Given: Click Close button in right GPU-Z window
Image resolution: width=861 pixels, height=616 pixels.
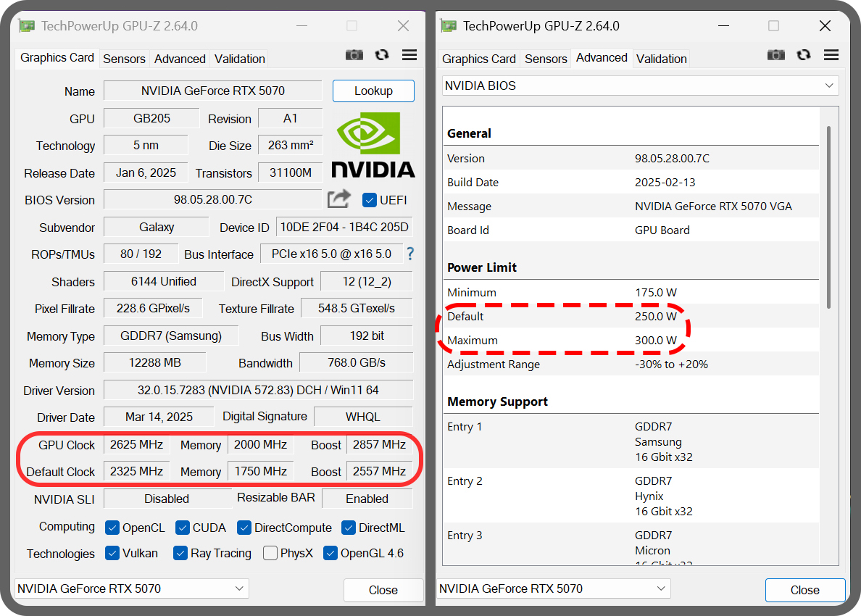Looking at the screenshot, I should 805,590.
